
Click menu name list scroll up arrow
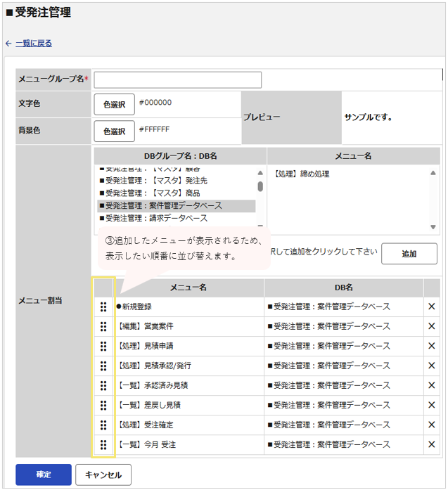[x=433, y=173]
